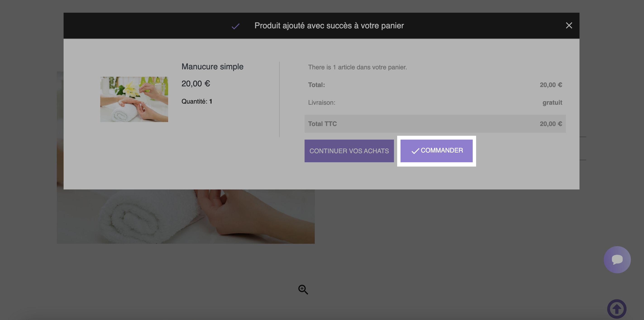Click the 20,00 € product price
644x320 pixels.
[x=196, y=83]
